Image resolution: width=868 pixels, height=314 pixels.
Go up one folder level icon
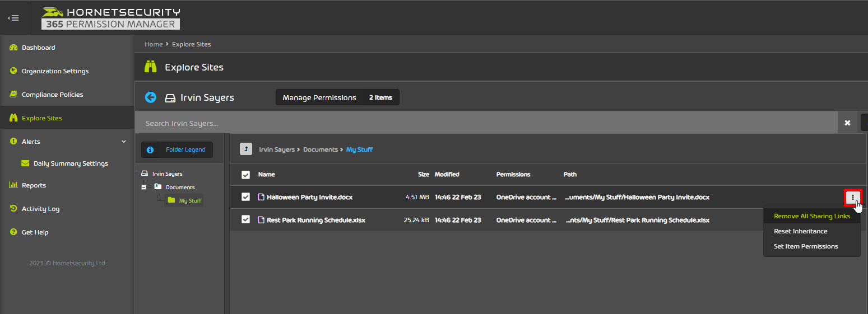click(246, 149)
